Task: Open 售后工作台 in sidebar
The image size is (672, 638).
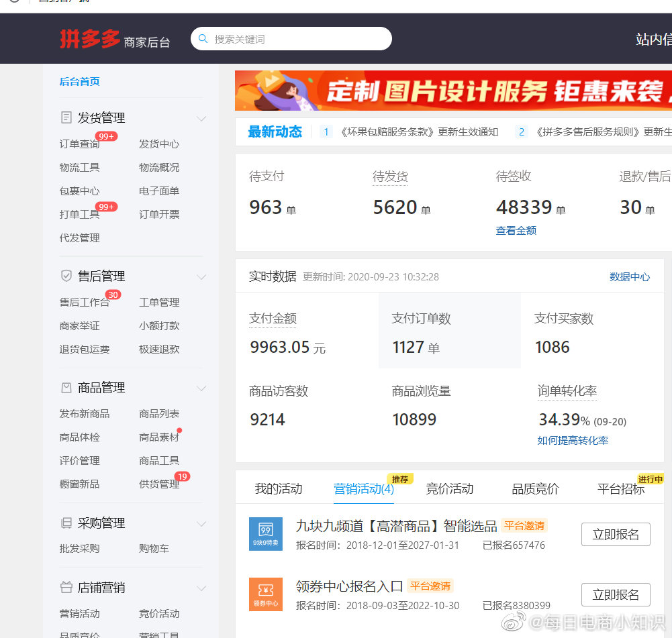Action: (85, 303)
